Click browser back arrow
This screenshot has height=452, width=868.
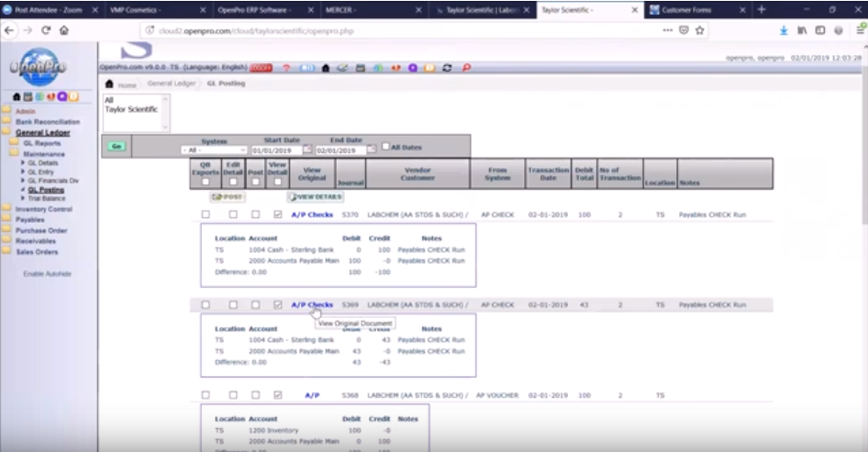coord(9,30)
